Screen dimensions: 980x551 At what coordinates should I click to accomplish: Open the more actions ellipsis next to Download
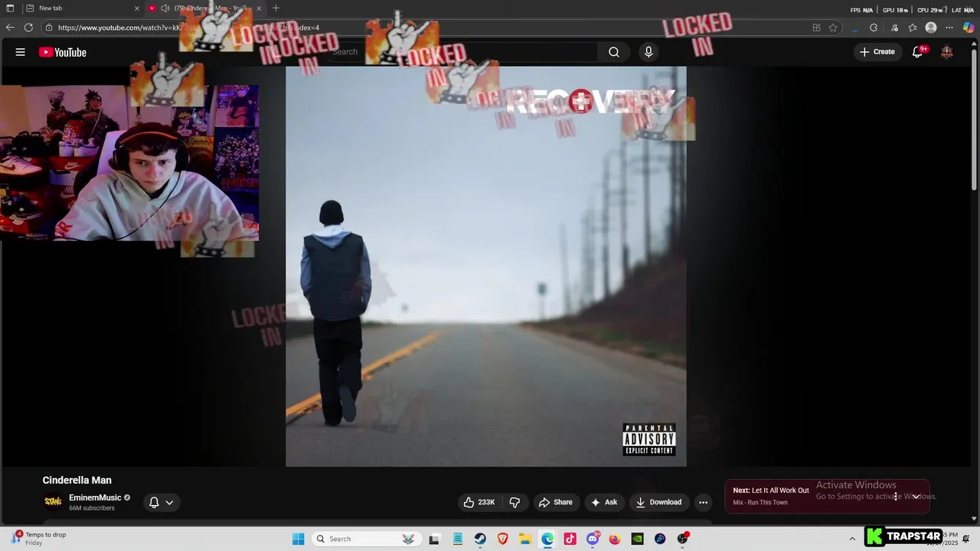tap(703, 502)
